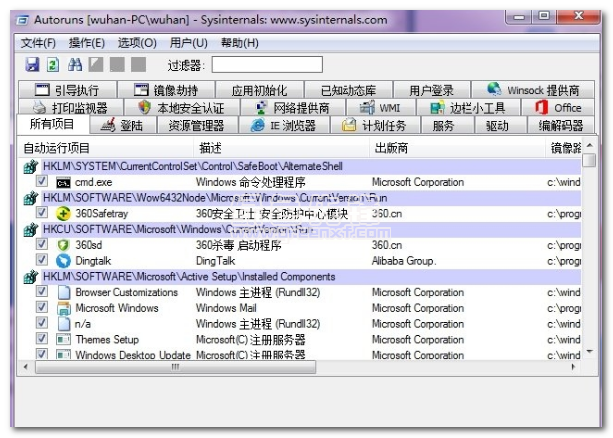Open the 文件(F) menu
The height and width of the screenshot is (438, 613).
point(38,43)
